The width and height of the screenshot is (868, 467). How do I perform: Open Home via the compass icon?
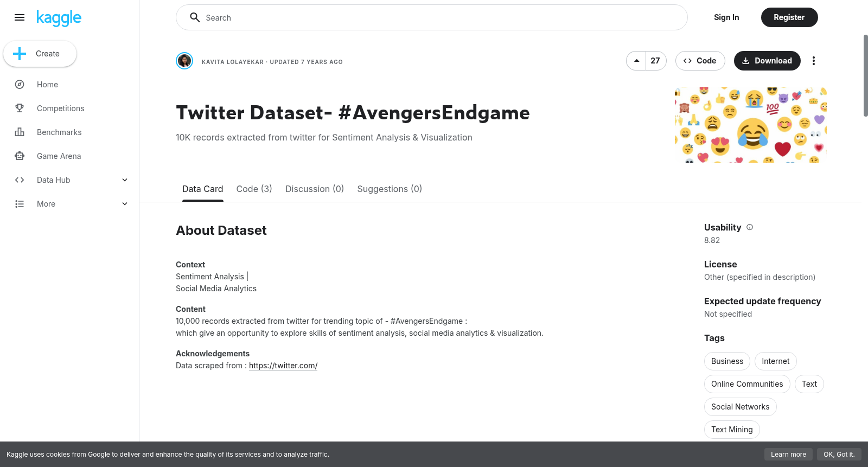coord(20,85)
